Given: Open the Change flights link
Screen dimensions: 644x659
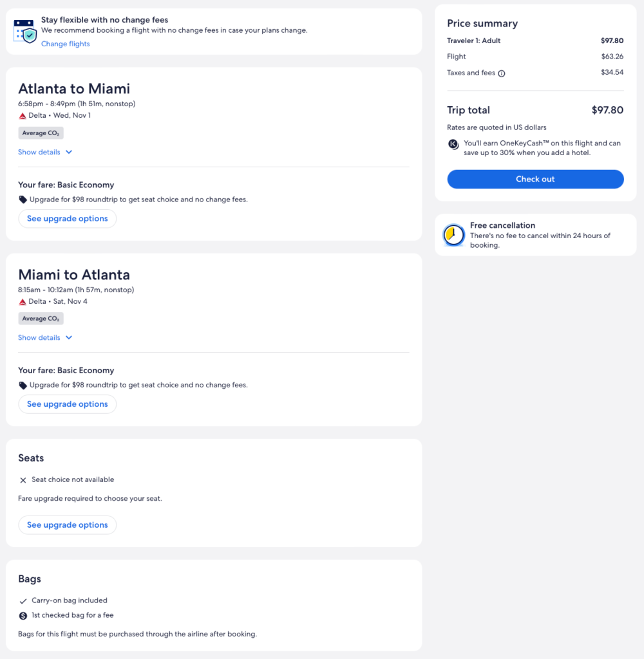Looking at the screenshot, I should [66, 44].
